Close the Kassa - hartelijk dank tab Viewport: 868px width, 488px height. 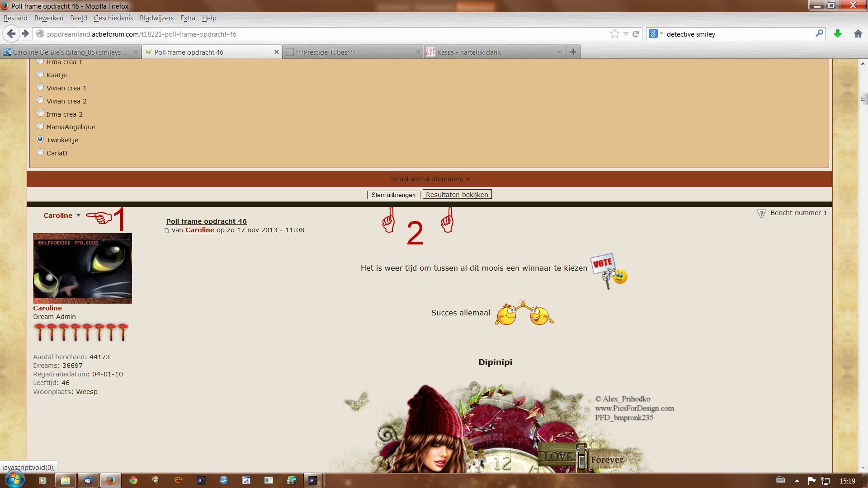(559, 52)
